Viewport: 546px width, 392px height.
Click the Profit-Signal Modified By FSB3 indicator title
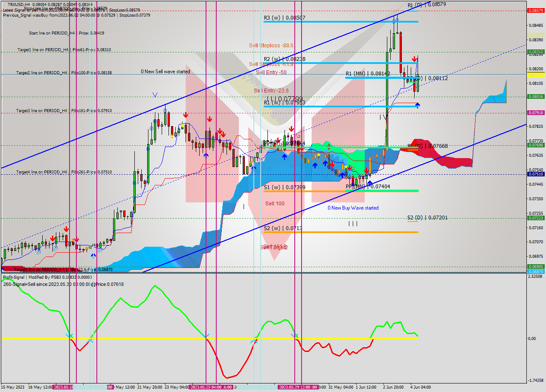pos(47,277)
